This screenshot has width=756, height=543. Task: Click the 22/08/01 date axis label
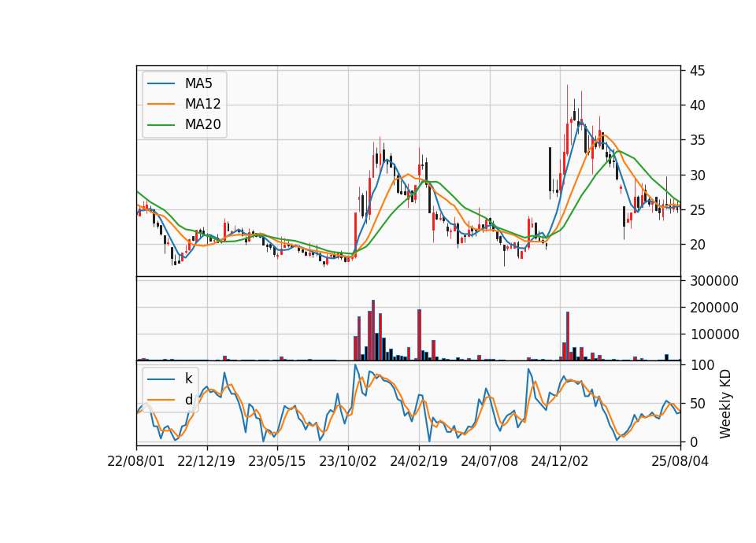[136, 461]
